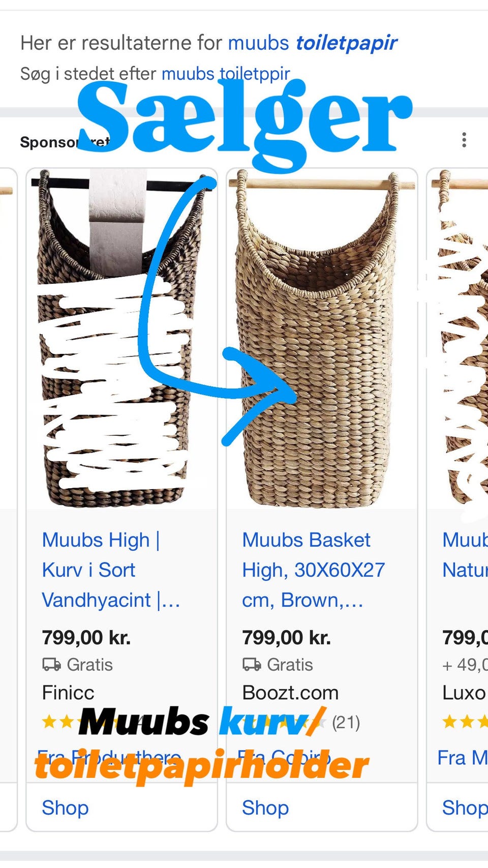Open Muubs Basket High 30X60X27 product title
Screen dimensions: 488x868
pyautogui.click(x=313, y=570)
